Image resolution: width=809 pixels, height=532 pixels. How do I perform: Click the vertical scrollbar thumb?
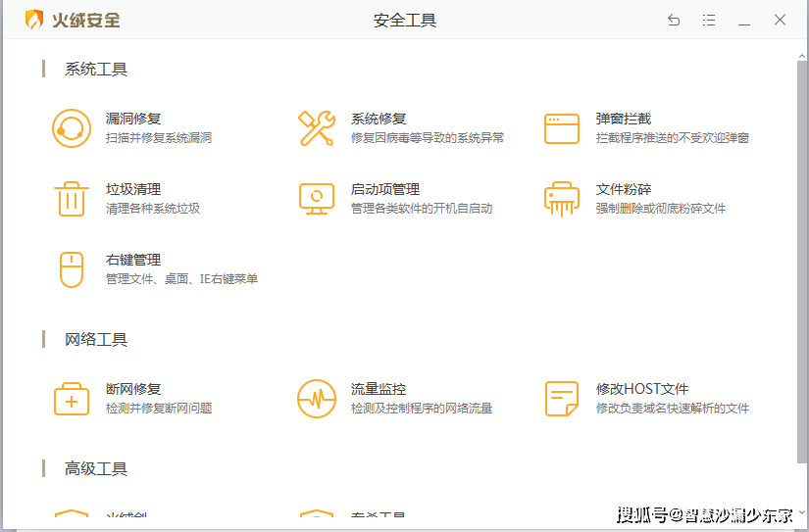pyautogui.click(x=802, y=262)
